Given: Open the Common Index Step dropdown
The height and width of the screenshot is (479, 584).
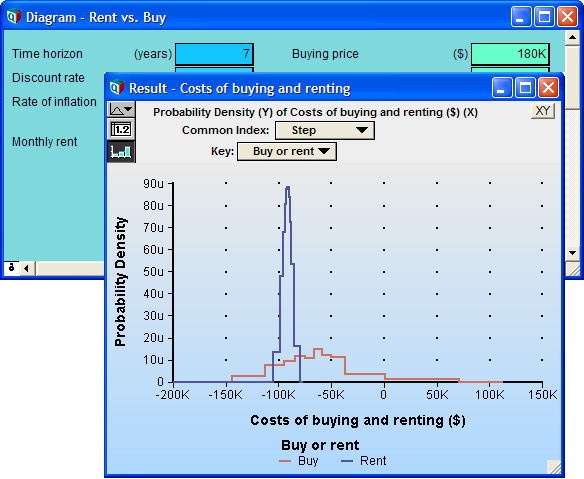Looking at the screenshot, I should point(324,130).
